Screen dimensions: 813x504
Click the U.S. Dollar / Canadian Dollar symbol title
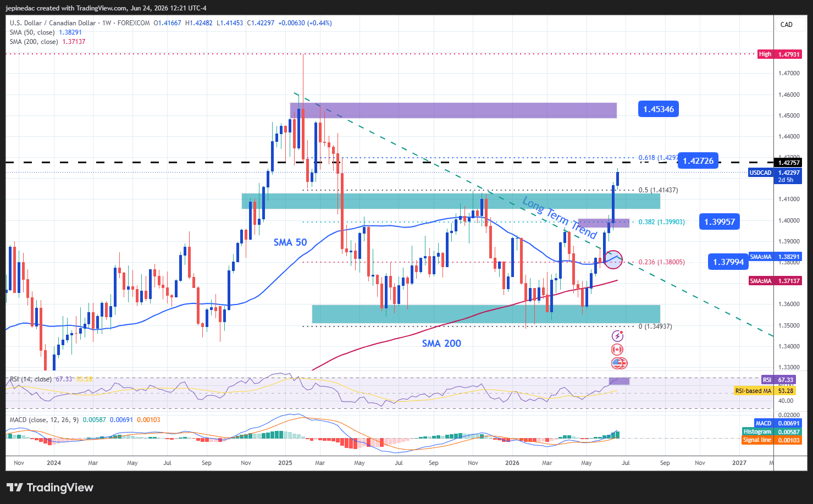coord(53,23)
